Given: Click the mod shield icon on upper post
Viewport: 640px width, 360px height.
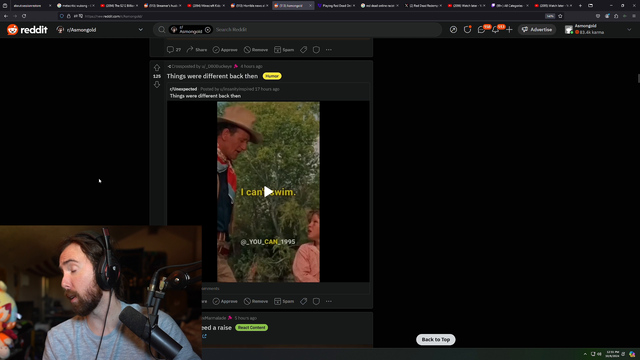Looking at the screenshot, I should pyautogui.click(x=316, y=50).
